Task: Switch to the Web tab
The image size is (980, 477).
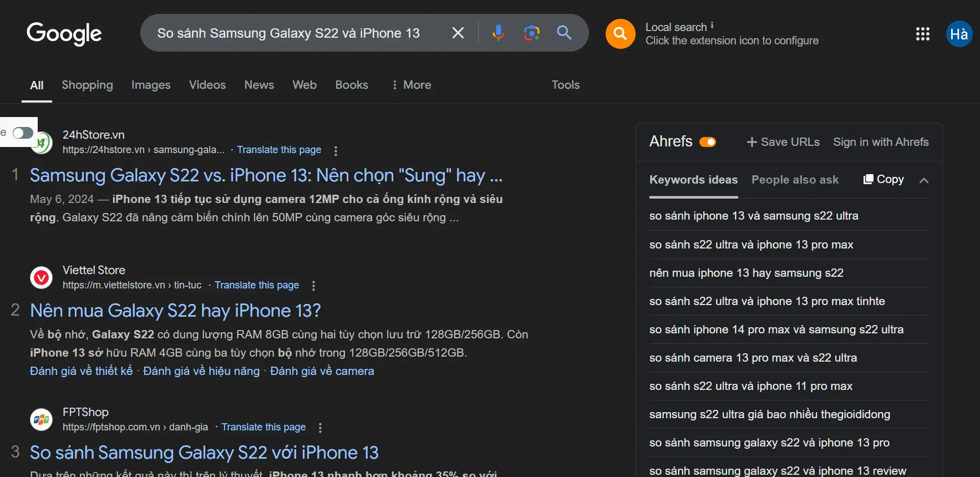Action: click(x=304, y=85)
